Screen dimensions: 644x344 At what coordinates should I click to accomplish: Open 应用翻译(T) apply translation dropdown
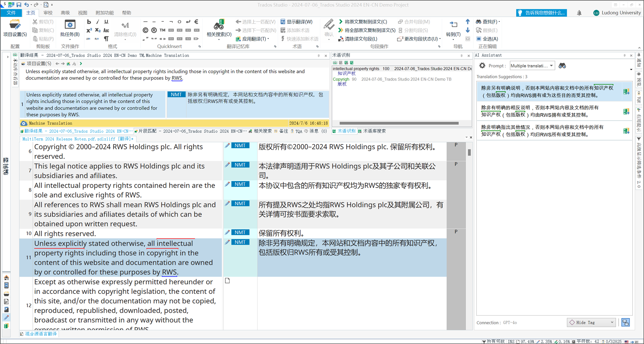click(x=252, y=39)
